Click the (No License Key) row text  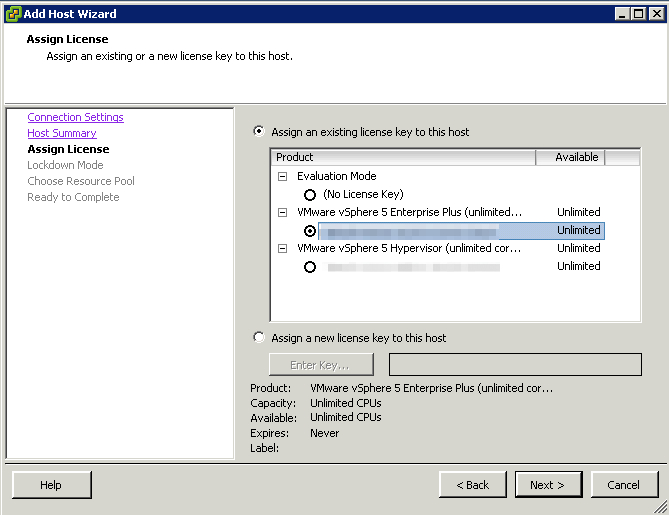tap(363, 194)
